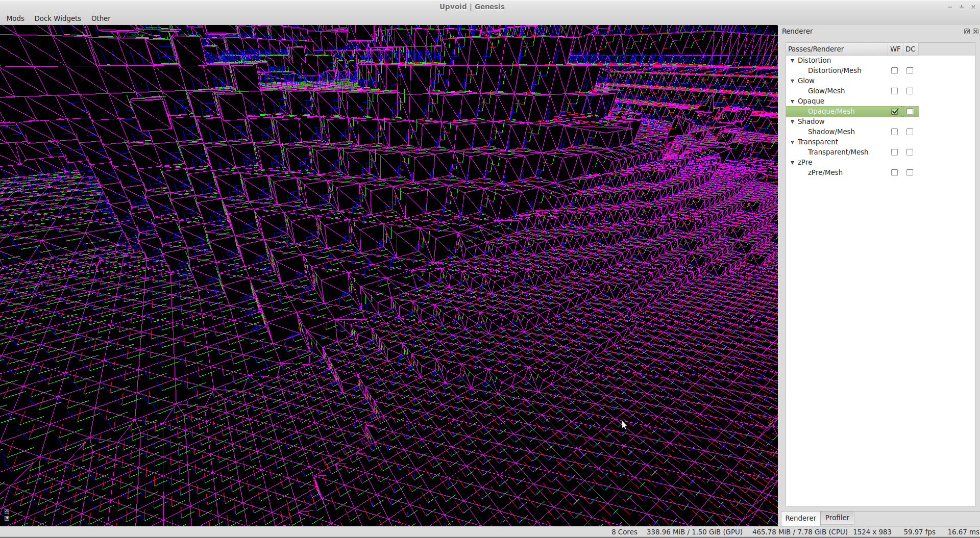Viewport: 980px width, 538px height.
Task: Enable wireframe for Shadow/Mesh
Action: click(894, 132)
